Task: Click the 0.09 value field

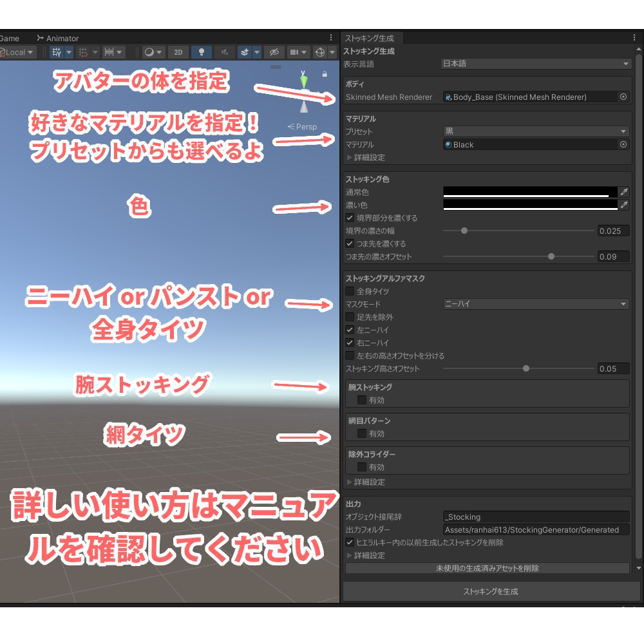Action: [613, 257]
